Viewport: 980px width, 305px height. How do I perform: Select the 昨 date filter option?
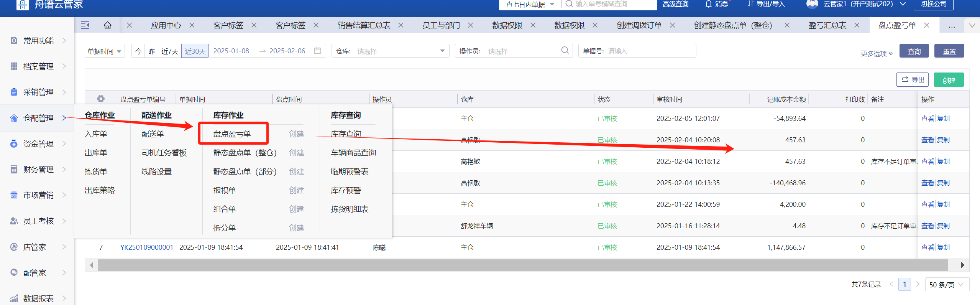click(151, 51)
